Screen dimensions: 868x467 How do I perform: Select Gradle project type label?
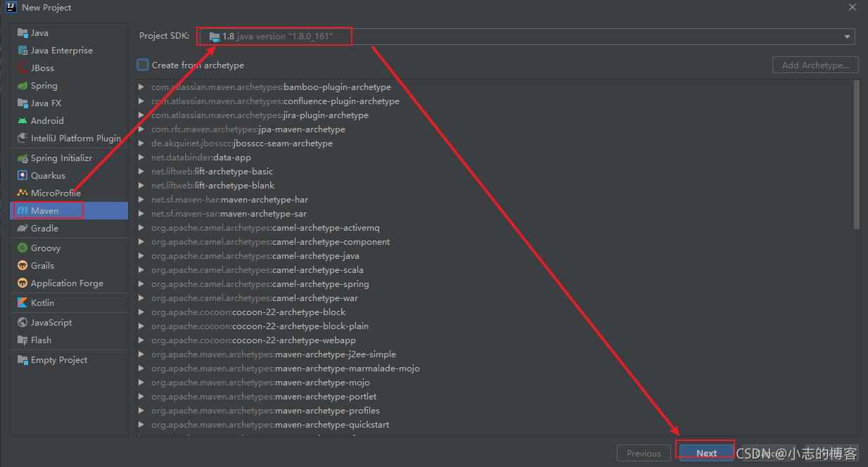pos(44,228)
